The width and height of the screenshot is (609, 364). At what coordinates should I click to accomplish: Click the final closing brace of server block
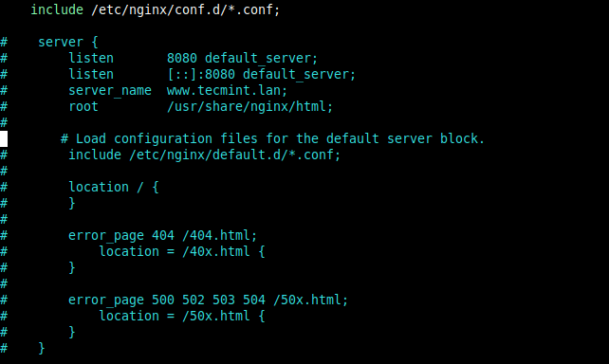click(42, 348)
